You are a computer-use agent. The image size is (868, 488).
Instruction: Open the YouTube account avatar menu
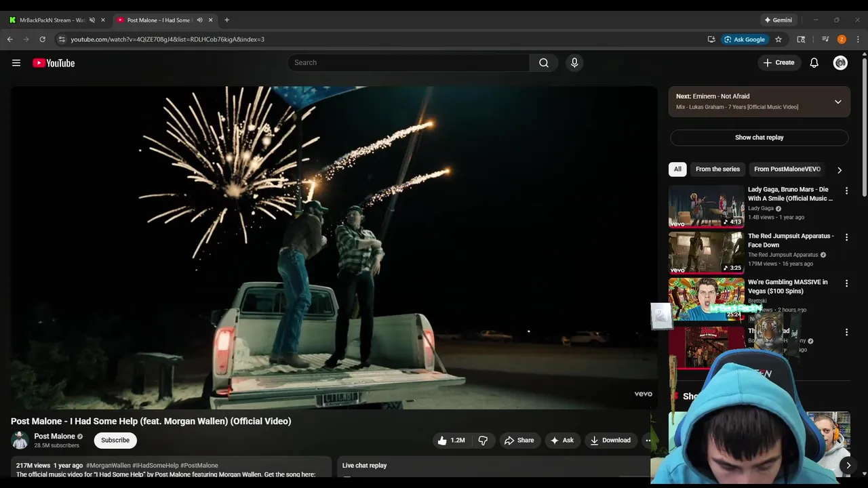click(x=840, y=62)
